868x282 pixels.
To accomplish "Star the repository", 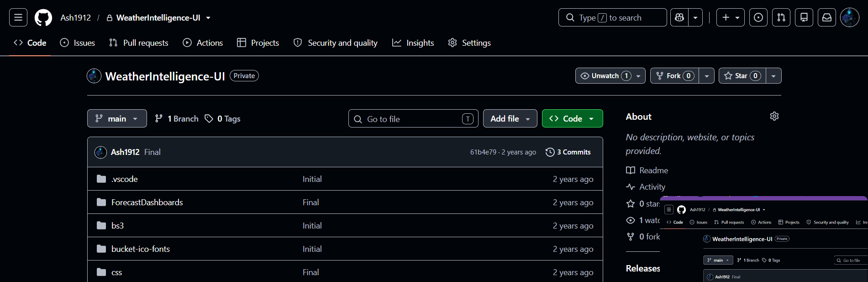I will tap(742, 76).
